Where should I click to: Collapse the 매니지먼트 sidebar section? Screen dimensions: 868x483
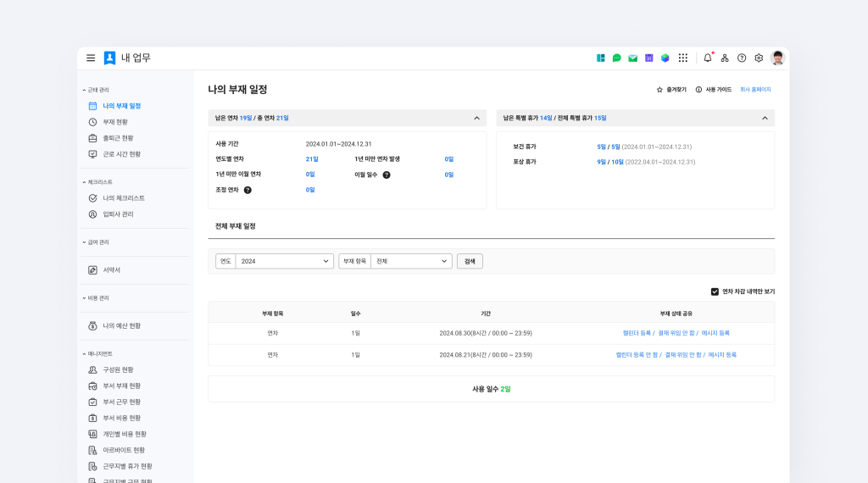tap(97, 354)
